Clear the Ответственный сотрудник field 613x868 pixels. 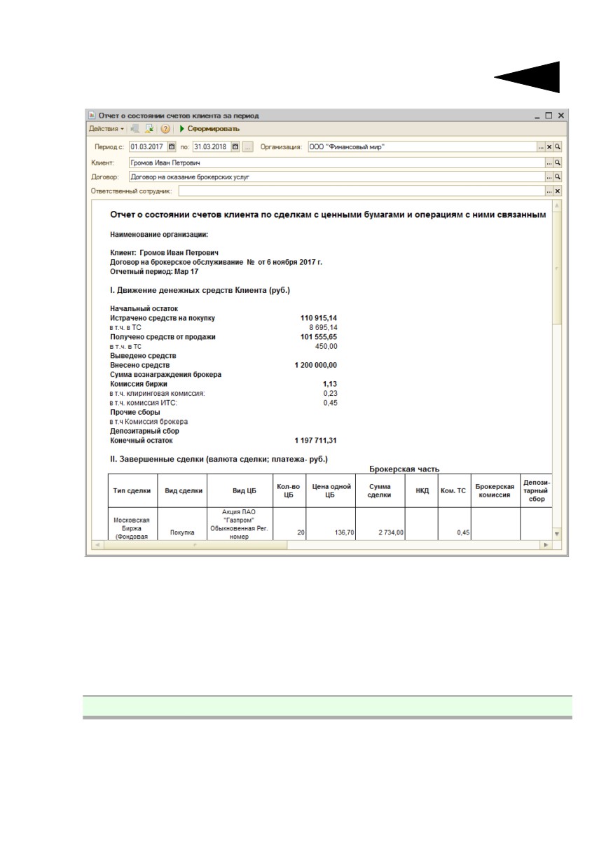point(558,191)
